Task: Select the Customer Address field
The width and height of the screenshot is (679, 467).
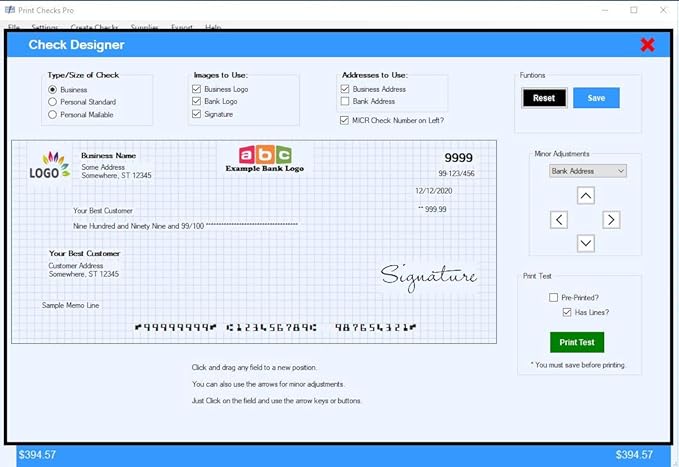Action: pyautogui.click(x=76, y=266)
